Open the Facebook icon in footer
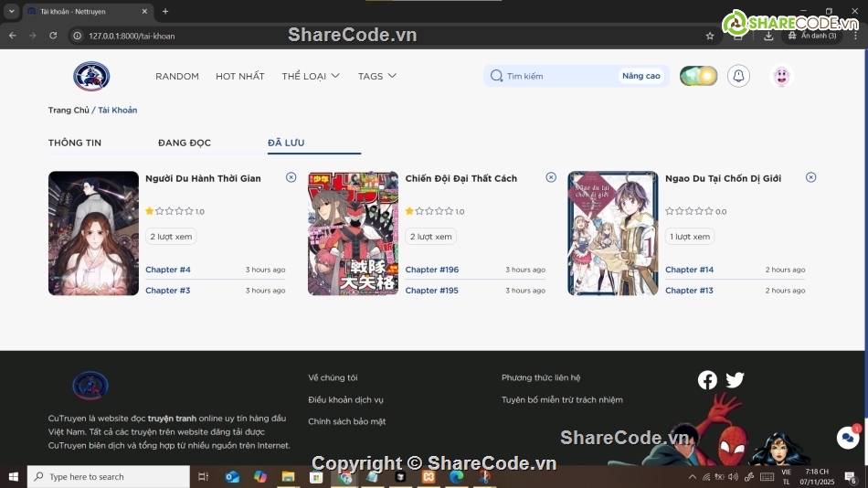The height and width of the screenshot is (488, 868). pos(707,380)
